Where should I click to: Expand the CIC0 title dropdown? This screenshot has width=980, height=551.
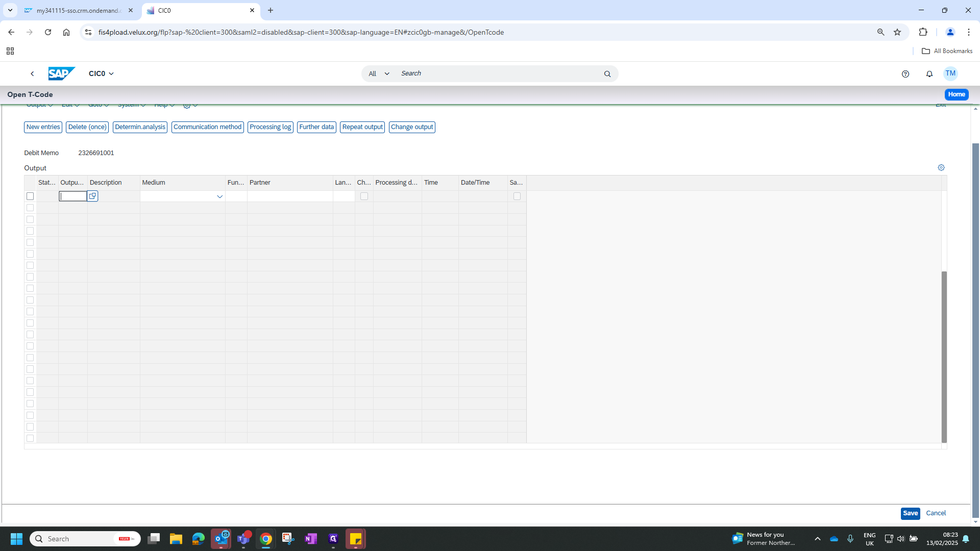tap(101, 73)
